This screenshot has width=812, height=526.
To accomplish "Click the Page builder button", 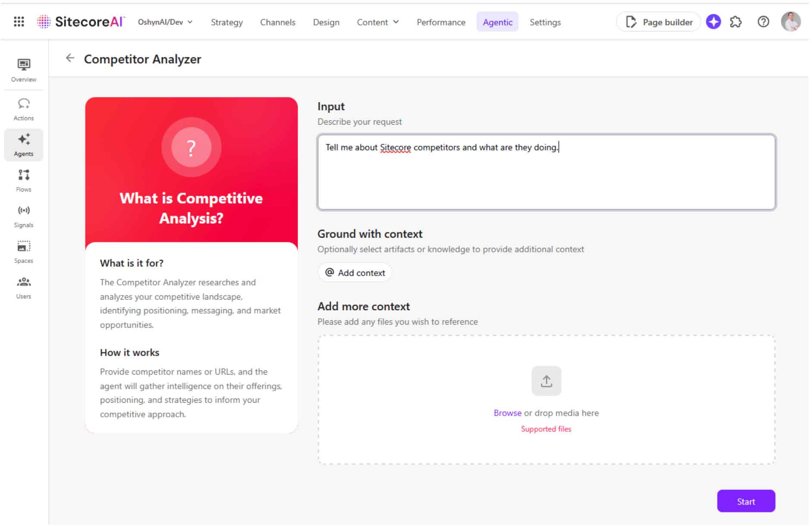I will click(x=658, y=22).
